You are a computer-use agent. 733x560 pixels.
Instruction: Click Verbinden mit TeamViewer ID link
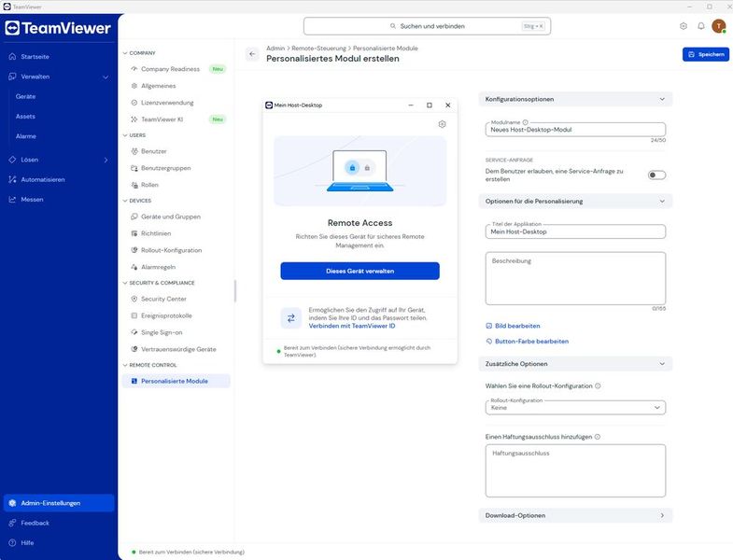point(351,326)
